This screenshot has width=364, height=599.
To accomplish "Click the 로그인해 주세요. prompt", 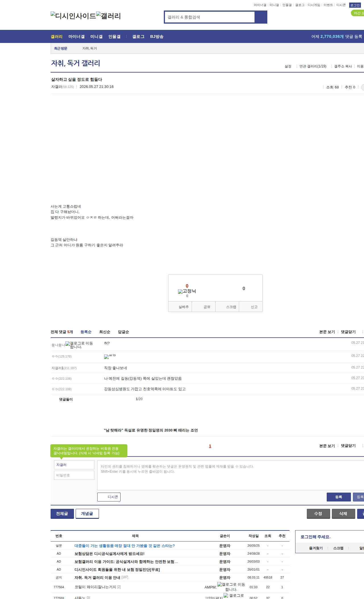I will coord(315,537).
